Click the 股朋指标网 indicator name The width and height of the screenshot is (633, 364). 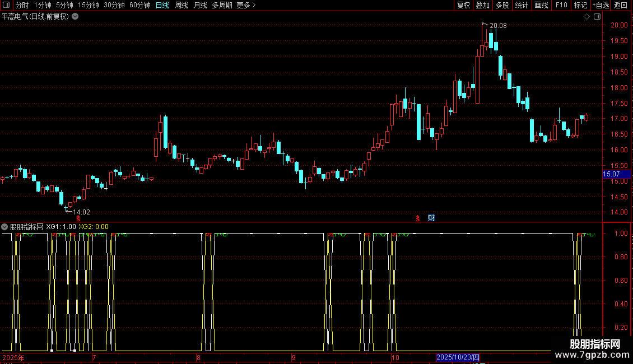tap(27, 227)
